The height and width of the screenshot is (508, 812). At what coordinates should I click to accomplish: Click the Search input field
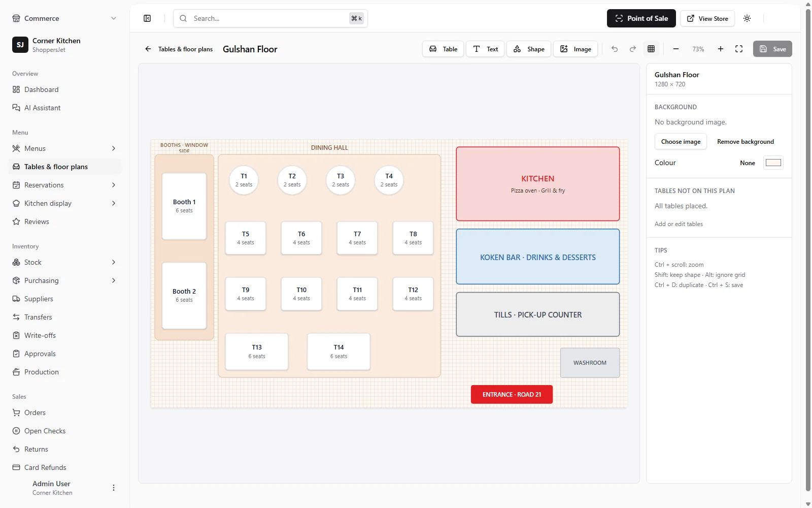pos(270,18)
